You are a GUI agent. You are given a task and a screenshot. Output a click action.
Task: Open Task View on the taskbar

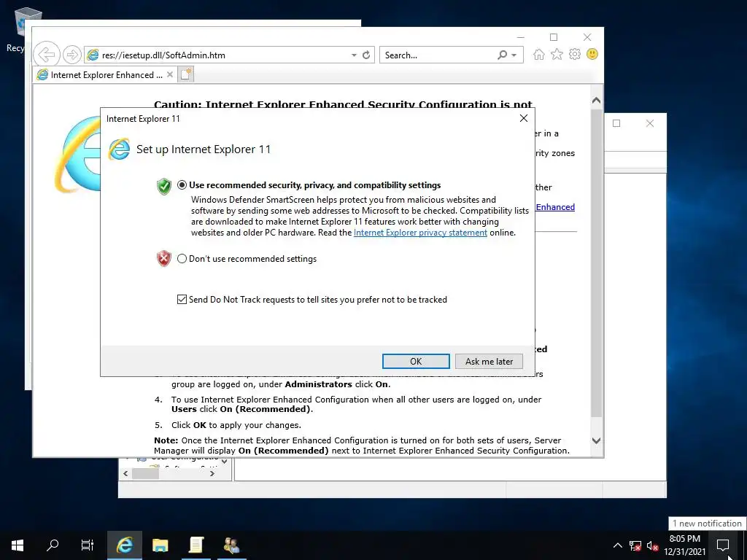pyautogui.click(x=88, y=545)
